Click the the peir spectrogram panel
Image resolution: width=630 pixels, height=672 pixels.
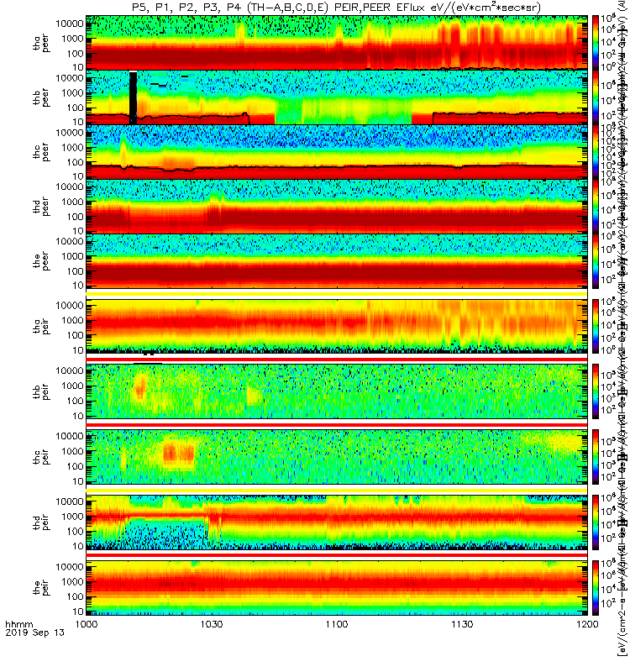click(x=337, y=588)
